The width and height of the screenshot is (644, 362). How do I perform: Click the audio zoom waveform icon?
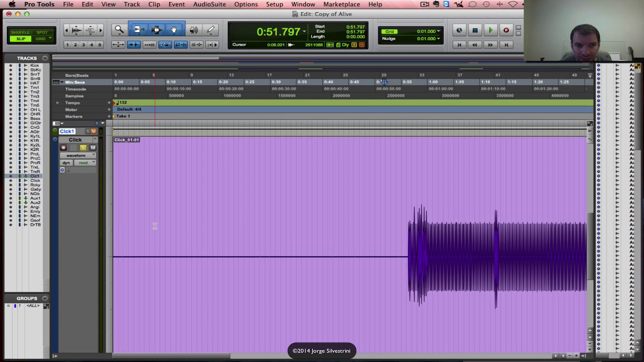tap(76, 30)
